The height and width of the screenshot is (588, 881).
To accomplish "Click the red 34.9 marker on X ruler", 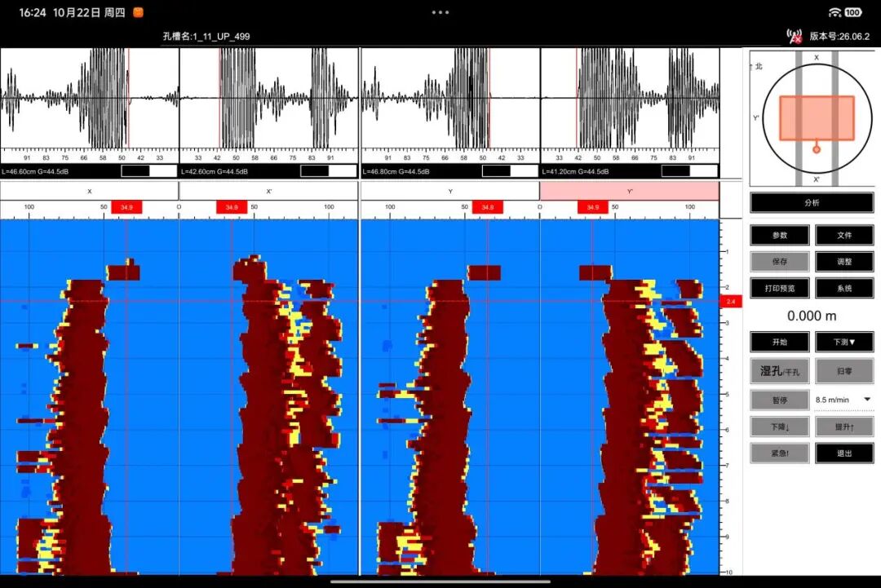I will (x=126, y=208).
